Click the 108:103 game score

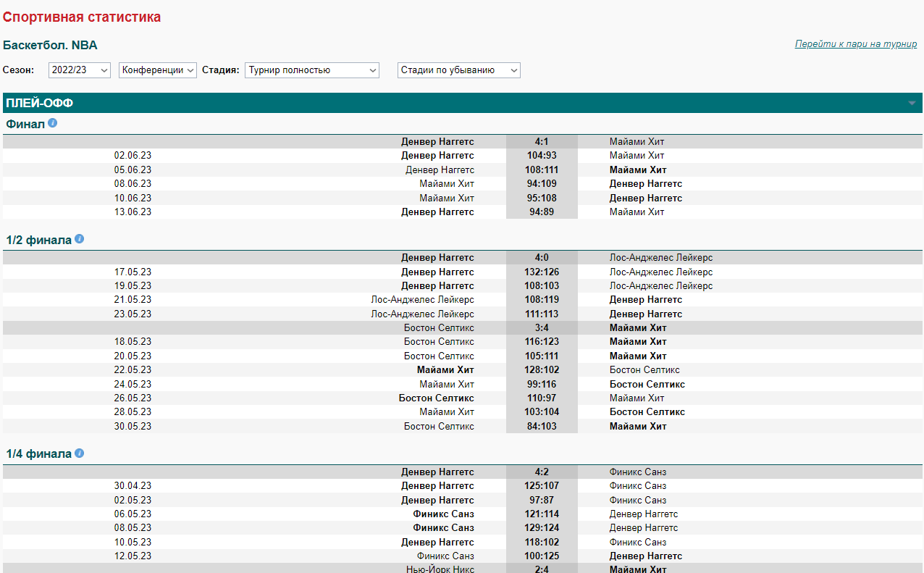pyautogui.click(x=542, y=286)
